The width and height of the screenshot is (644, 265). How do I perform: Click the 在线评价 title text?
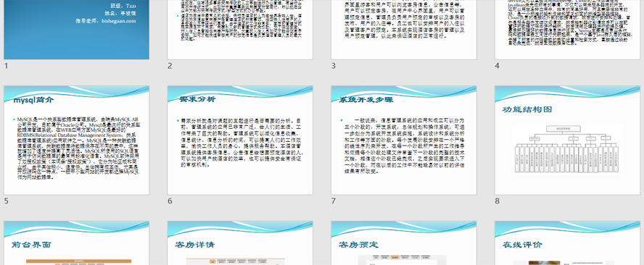click(x=522, y=245)
